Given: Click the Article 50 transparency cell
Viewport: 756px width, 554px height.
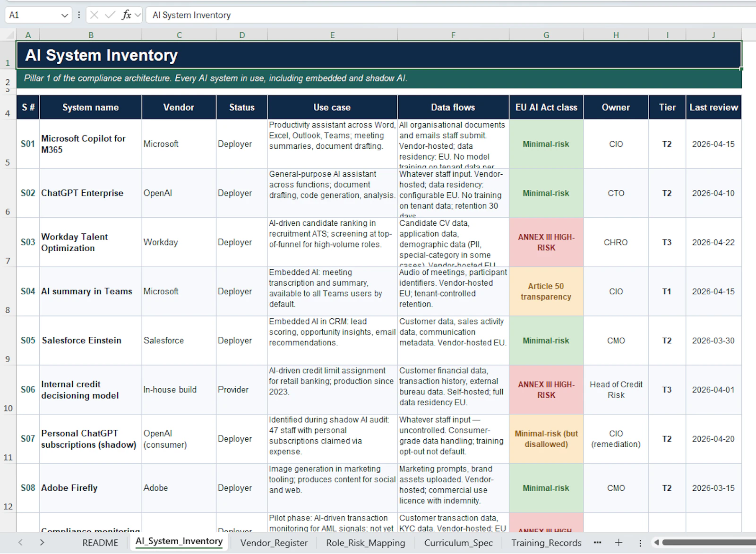Looking at the screenshot, I should tap(546, 291).
